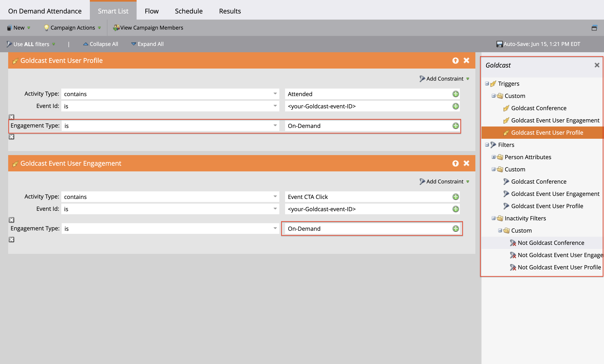Open Add Constraint in User Engagement trigger

(444, 182)
